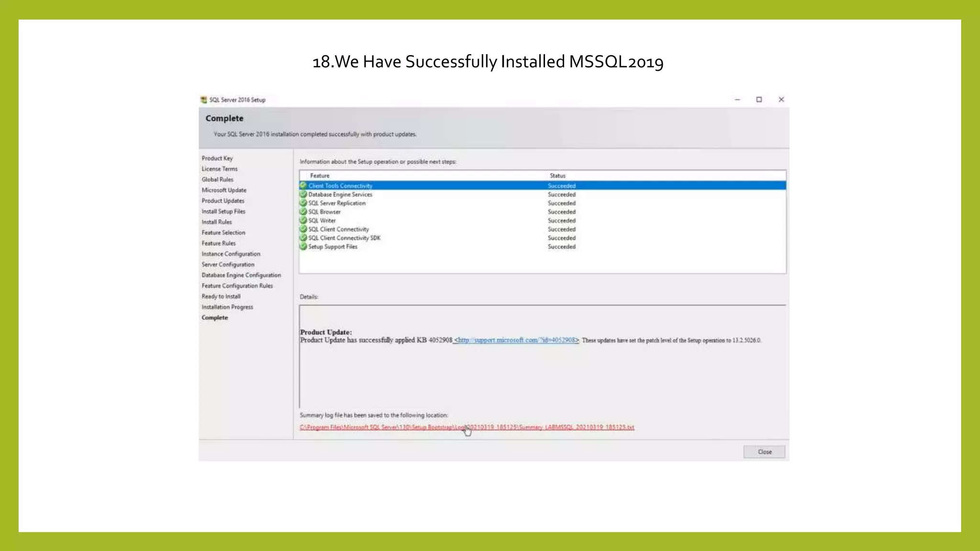The height and width of the screenshot is (551, 980).
Task: Click green check icon beside Database Engine Services
Action: tap(303, 194)
